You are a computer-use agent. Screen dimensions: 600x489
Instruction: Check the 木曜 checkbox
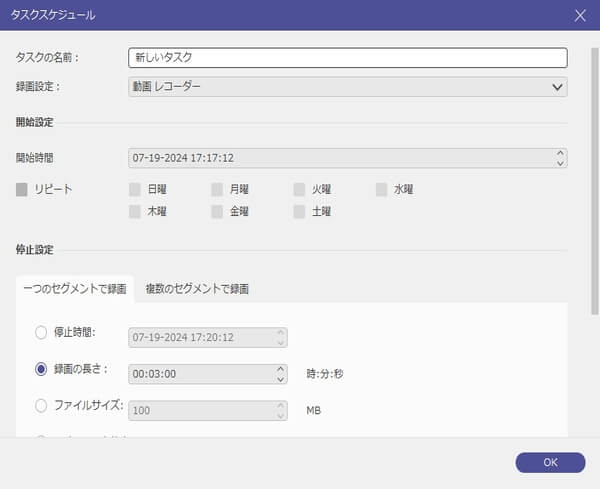135,211
